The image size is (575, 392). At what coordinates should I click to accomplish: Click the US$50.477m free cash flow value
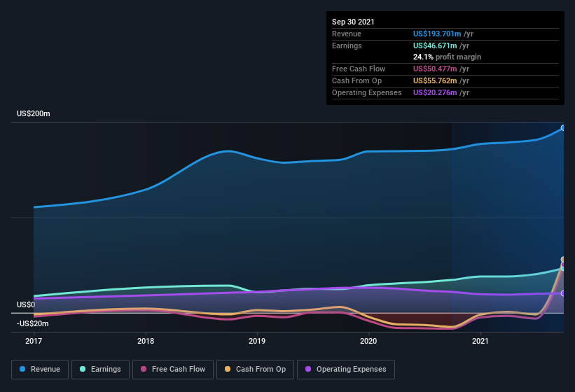click(x=435, y=69)
